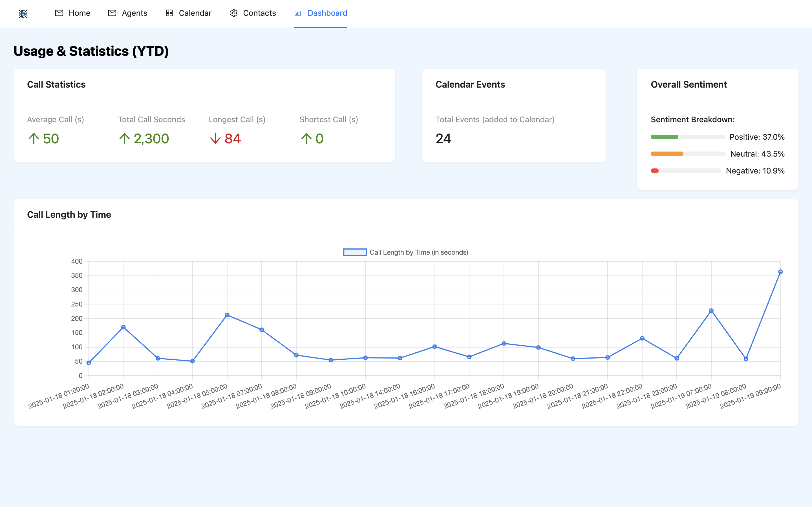Click the red down arrow beside 84
Viewport: 812px width, 507px height.
coord(215,138)
